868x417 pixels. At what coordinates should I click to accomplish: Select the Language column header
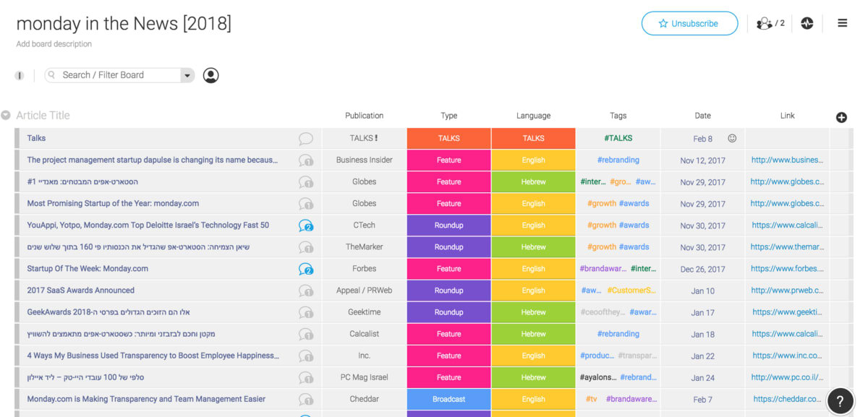pos(533,116)
